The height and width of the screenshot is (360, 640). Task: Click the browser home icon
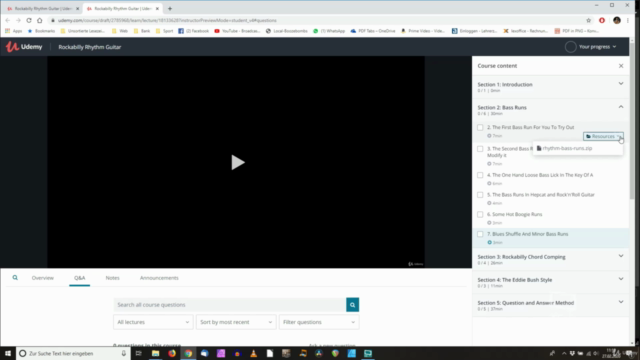40,20
